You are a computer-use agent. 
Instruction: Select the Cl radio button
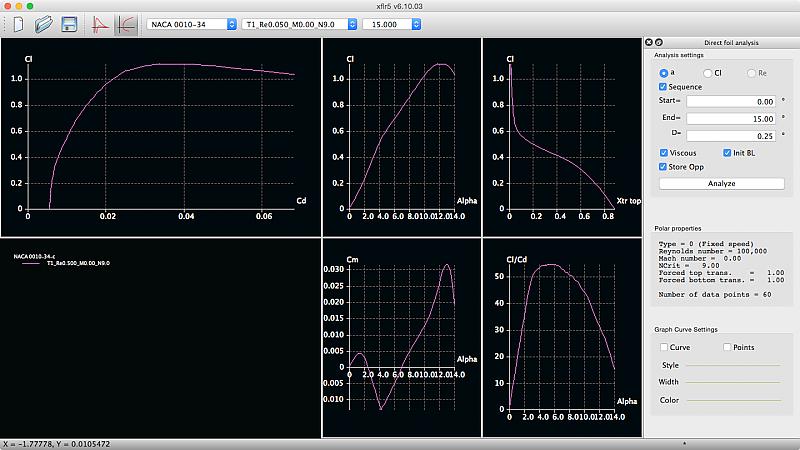(707, 73)
